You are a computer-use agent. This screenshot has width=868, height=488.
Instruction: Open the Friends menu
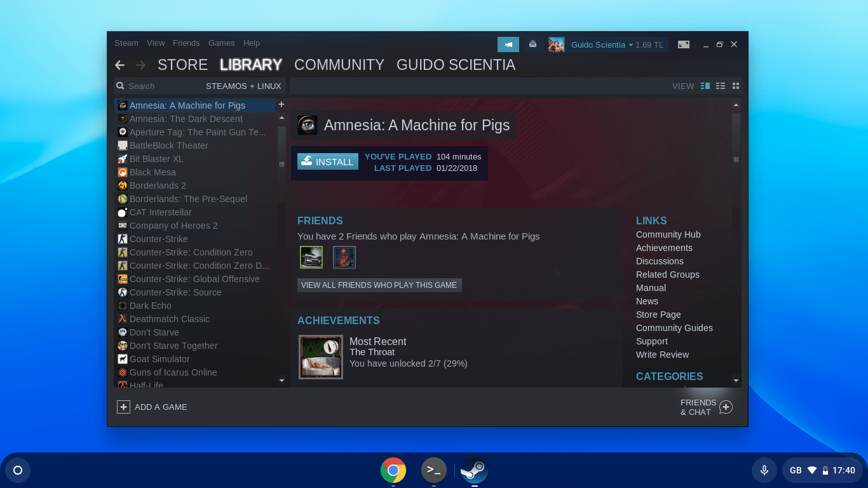coord(186,43)
